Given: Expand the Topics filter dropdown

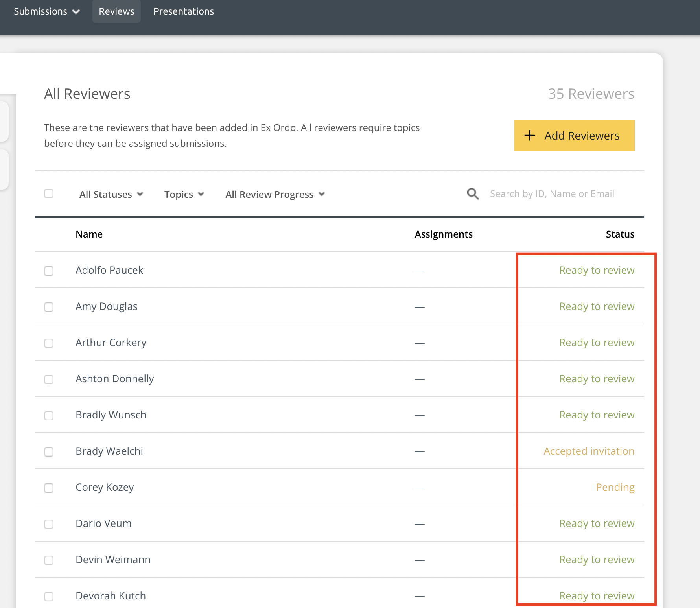Looking at the screenshot, I should pos(184,194).
